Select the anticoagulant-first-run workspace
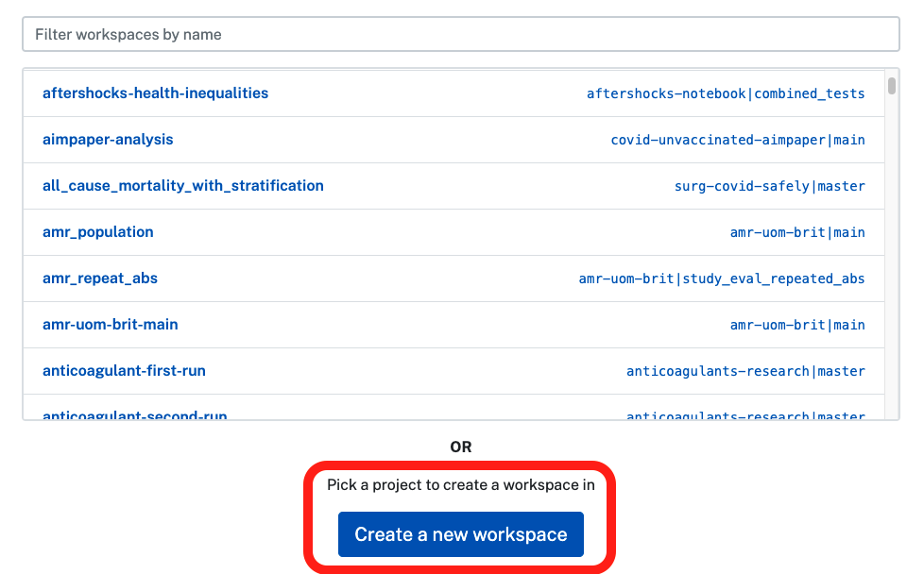This screenshot has height=574, width=924. coord(124,371)
